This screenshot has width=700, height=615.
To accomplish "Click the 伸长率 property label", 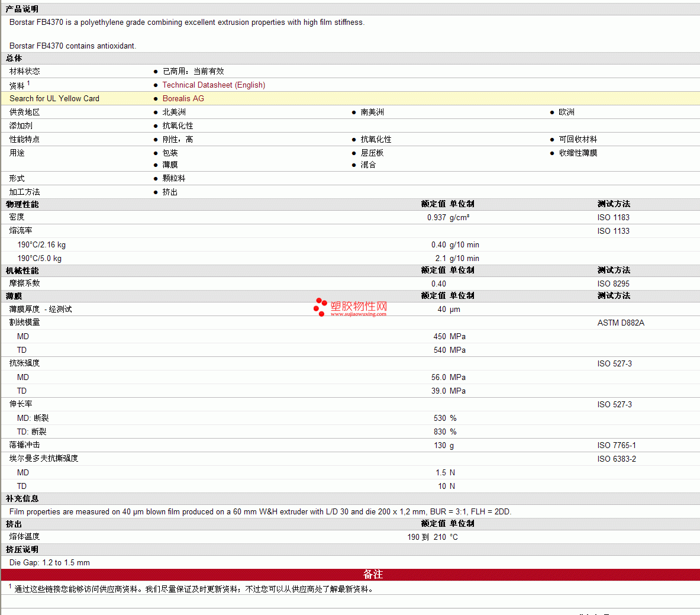I will [x=21, y=404].
